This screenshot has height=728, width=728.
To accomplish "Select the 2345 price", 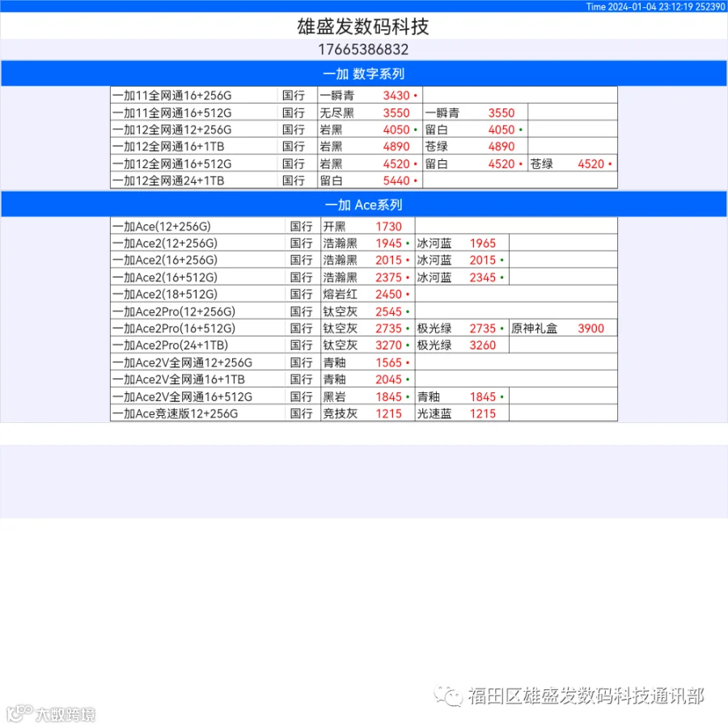I will click(x=482, y=277).
